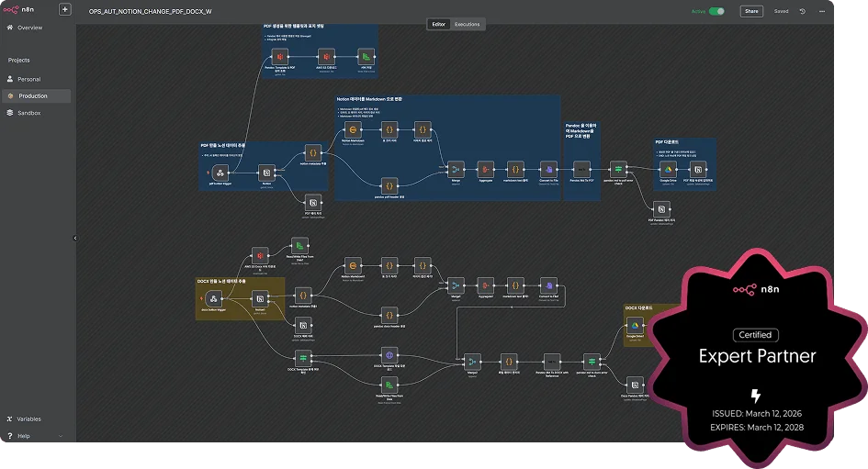Open the Variables page
This screenshot has width=868, height=469.
tap(29, 419)
